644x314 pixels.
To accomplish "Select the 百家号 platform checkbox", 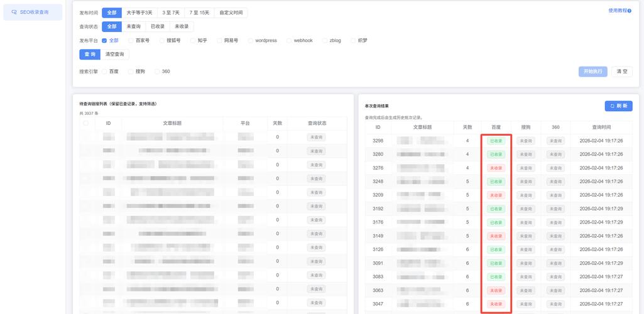I will 131,40.
